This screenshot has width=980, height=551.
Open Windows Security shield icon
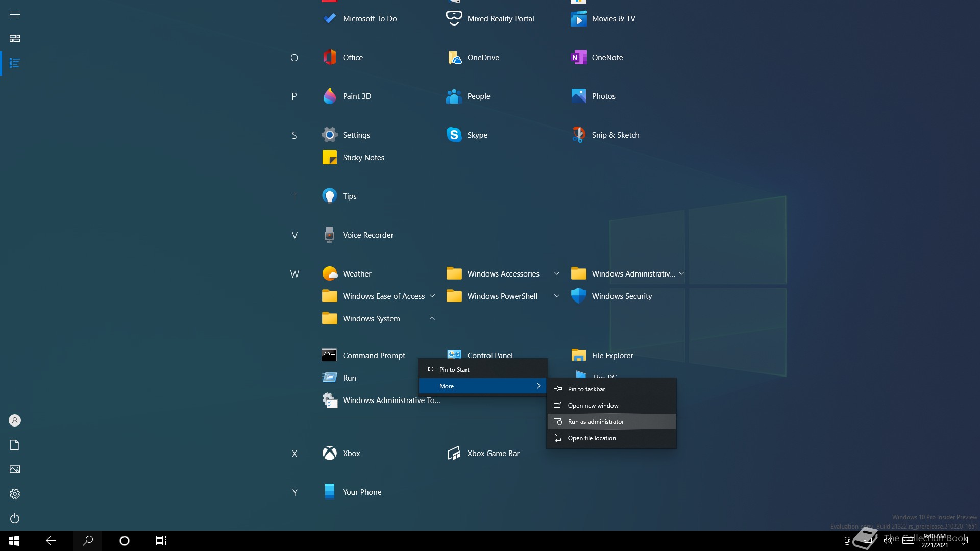pos(578,296)
